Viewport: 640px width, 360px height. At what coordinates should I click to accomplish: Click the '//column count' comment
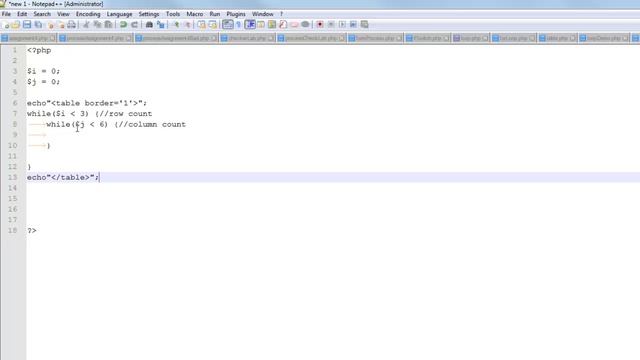click(x=152, y=124)
